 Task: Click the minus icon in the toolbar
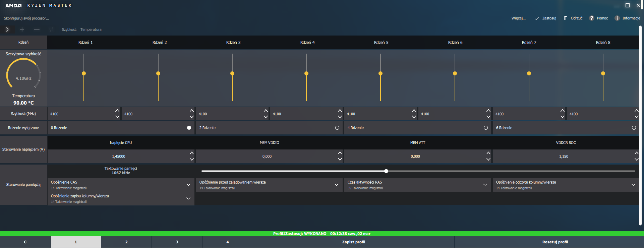click(37, 29)
